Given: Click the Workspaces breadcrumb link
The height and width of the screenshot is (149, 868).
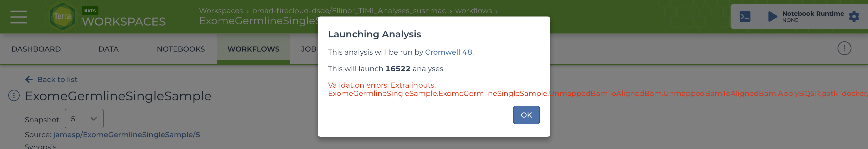Looking at the screenshot, I should click(x=221, y=11).
